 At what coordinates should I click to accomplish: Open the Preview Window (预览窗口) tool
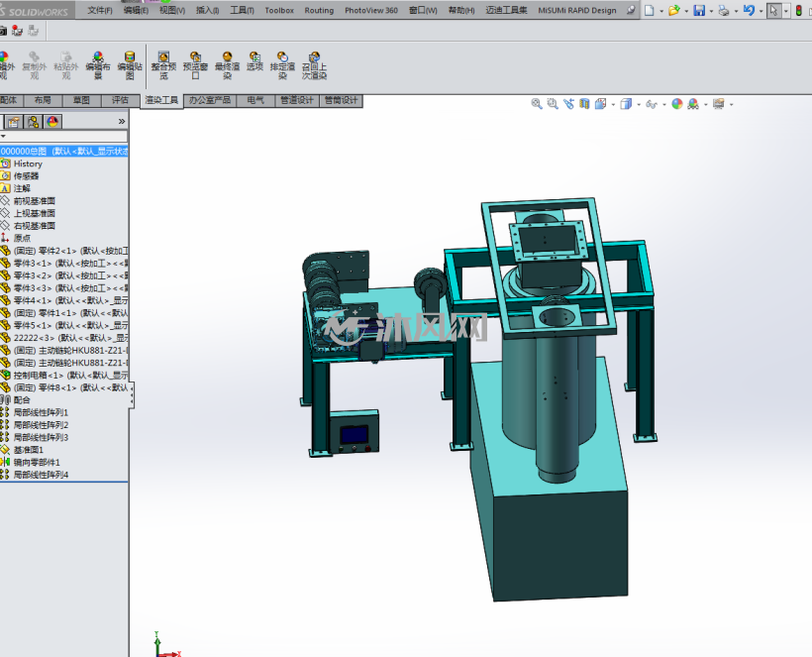point(195,65)
